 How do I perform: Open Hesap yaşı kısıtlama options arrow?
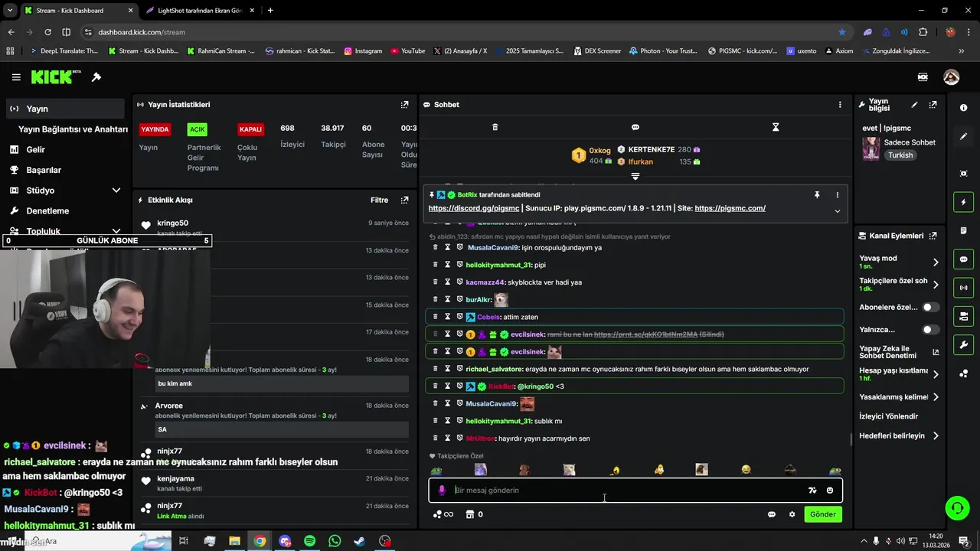[936, 374]
